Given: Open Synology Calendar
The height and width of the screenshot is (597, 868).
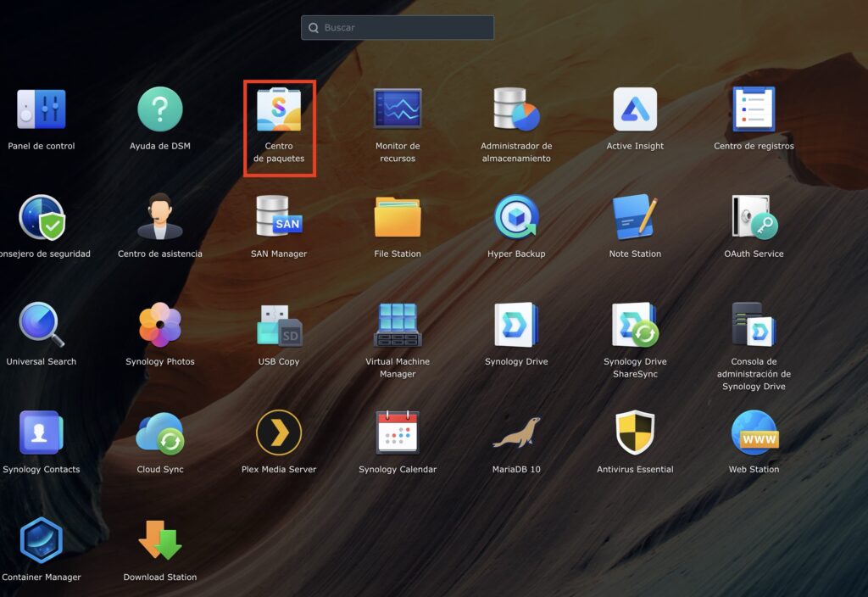Looking at the screenshot, I should [x=398, y=432].
